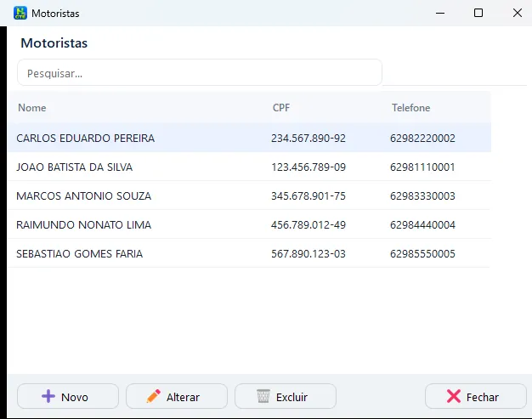The width and height of the screenshot is (532, 419).
Task: Click the CPF 345.678.901-75 cell
Action: [308, 195]
